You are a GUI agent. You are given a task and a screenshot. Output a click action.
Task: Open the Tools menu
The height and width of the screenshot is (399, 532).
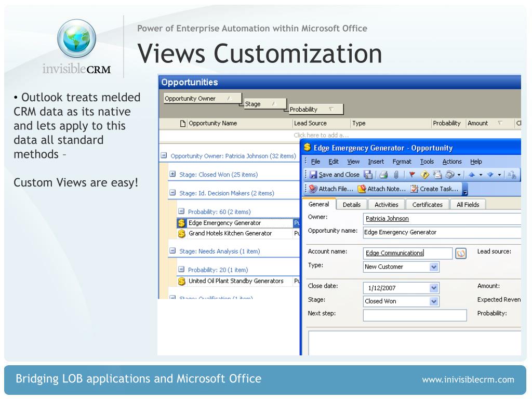(427, 162)
